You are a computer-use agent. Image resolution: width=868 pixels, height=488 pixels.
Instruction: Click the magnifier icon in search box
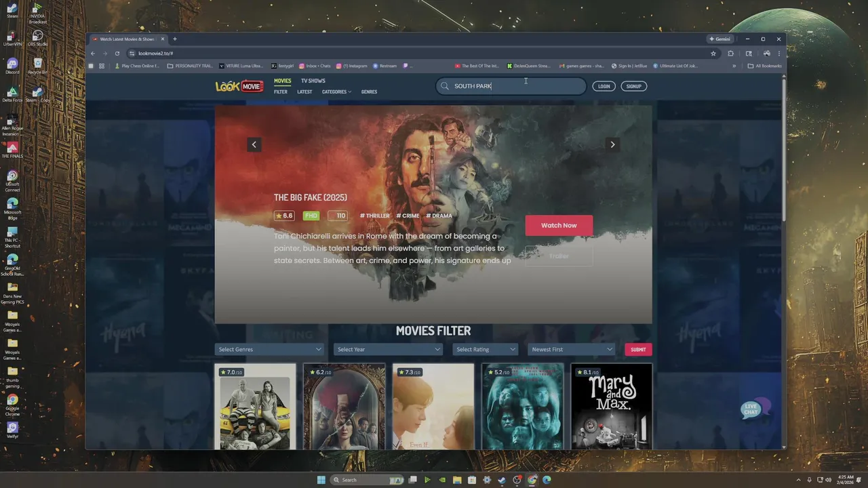click(x=445, y=86)
